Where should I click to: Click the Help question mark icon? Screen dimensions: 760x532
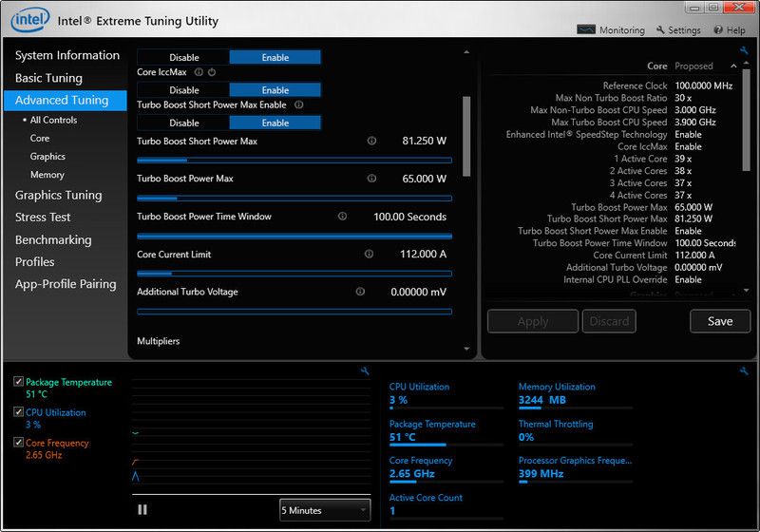click(x=718, y=29)
